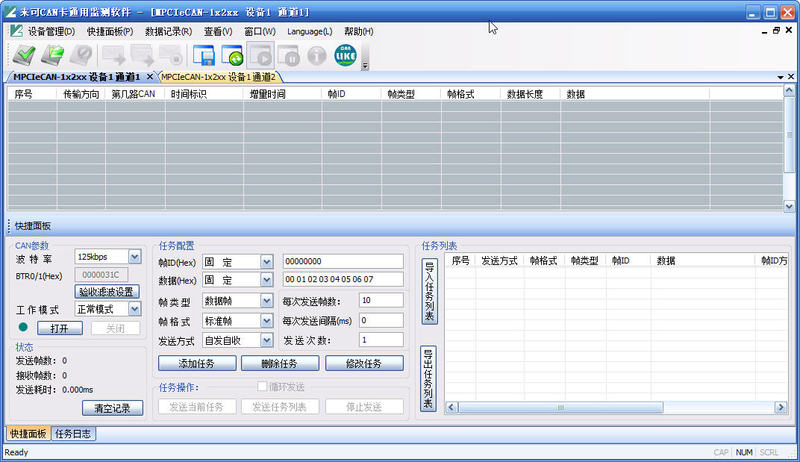Image resolution: width=800 pixels, height=462 pixels.
Task: Expand the 帧ID(Hex) 固定 dropdown
Action: (267, 262)
